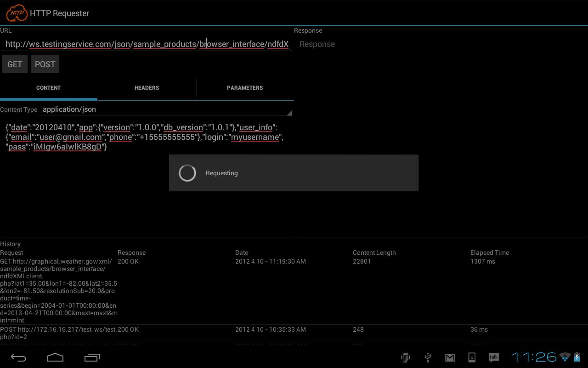Switch to the CONTENT tab

tap(48, 88)
